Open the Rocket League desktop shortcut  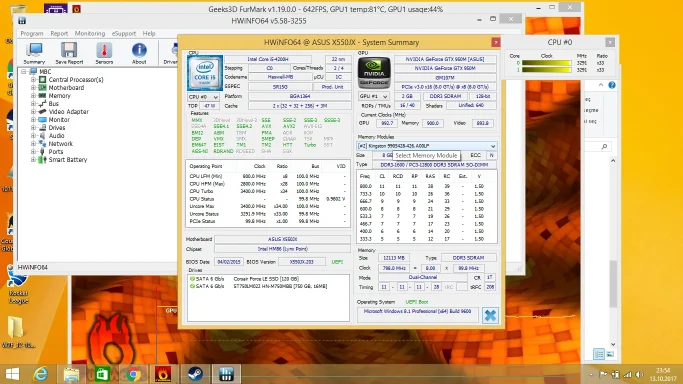[18, 285]
